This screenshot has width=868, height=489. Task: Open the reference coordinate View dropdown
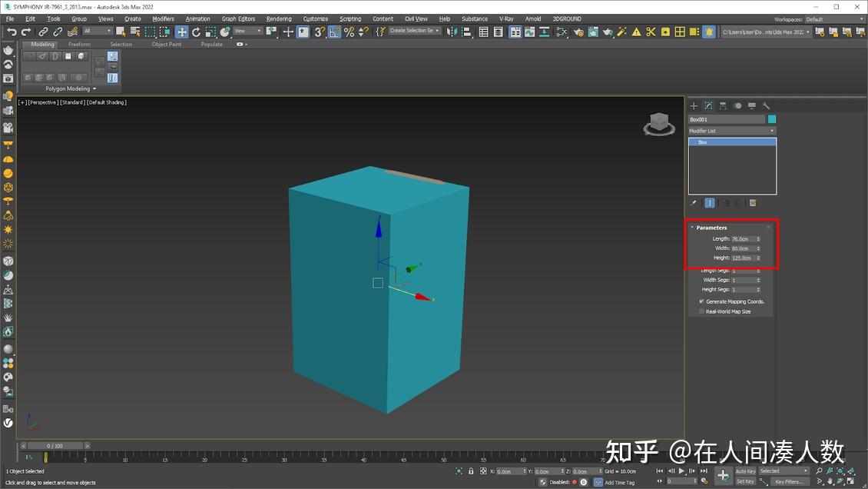247,31
